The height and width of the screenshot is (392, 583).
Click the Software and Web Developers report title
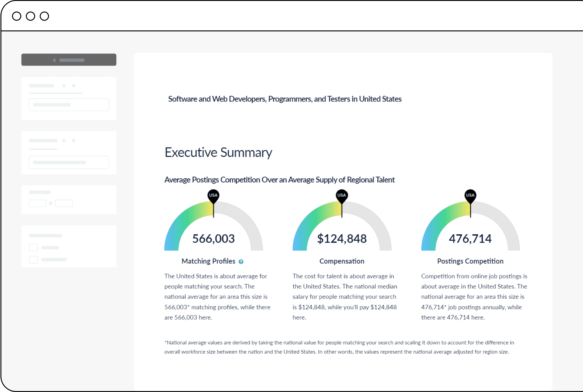pos(285,99)
